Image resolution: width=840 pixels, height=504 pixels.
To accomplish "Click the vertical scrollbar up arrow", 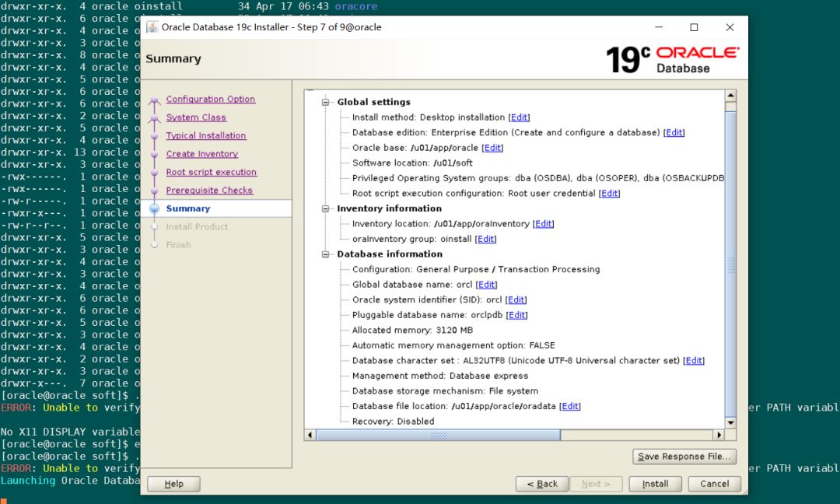I will tap(730, 96).
